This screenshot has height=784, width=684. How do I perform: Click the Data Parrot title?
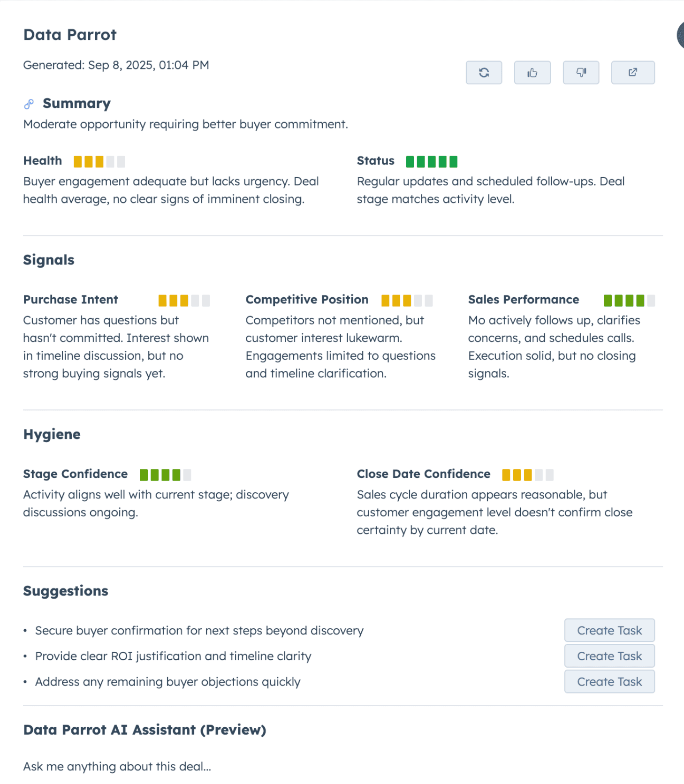[69, 34]
